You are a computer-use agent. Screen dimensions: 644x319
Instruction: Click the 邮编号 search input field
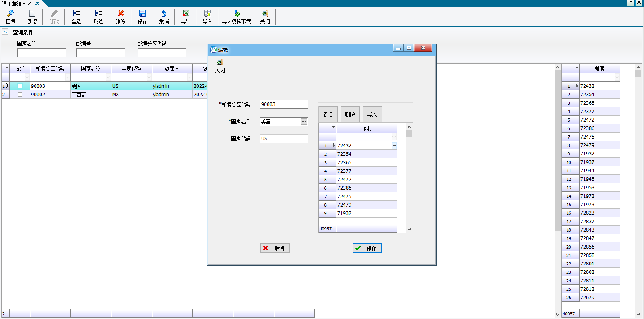[101, 53]
